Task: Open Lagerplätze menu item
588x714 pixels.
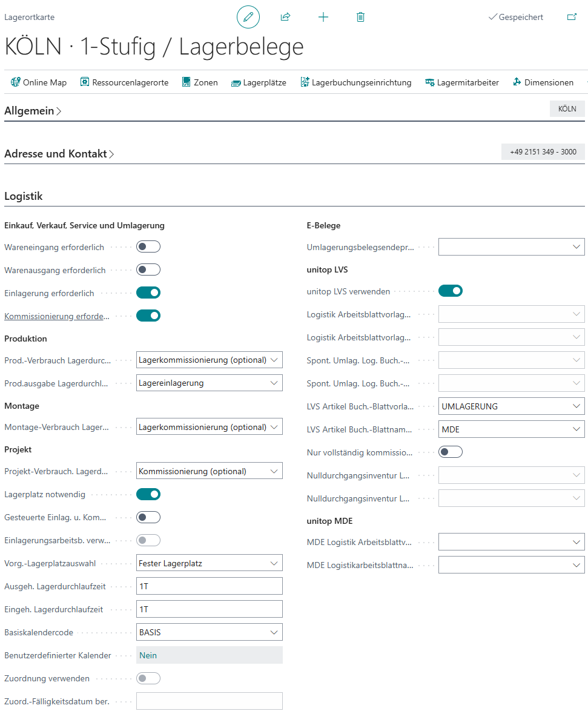Action: pyautogui.click(x=259, y=82)
